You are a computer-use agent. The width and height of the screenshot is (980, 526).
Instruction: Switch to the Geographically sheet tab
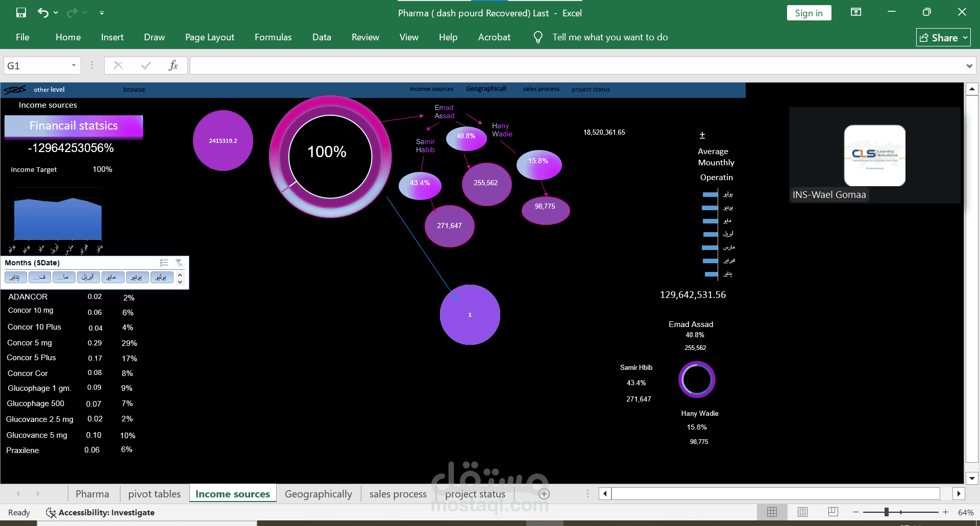tap(318, 493)
